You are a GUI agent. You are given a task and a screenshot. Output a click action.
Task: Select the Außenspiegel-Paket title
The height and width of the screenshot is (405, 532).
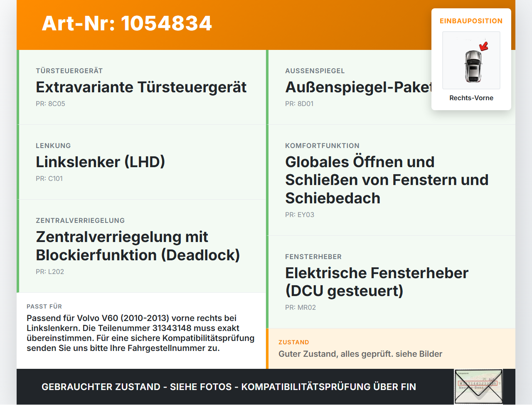point(358,87)
